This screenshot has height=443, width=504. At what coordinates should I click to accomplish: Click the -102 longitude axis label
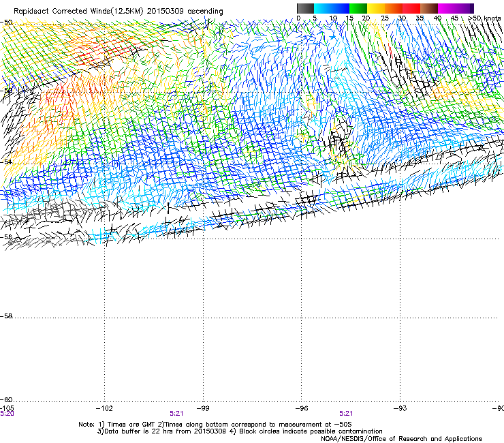tap(104, 408)
